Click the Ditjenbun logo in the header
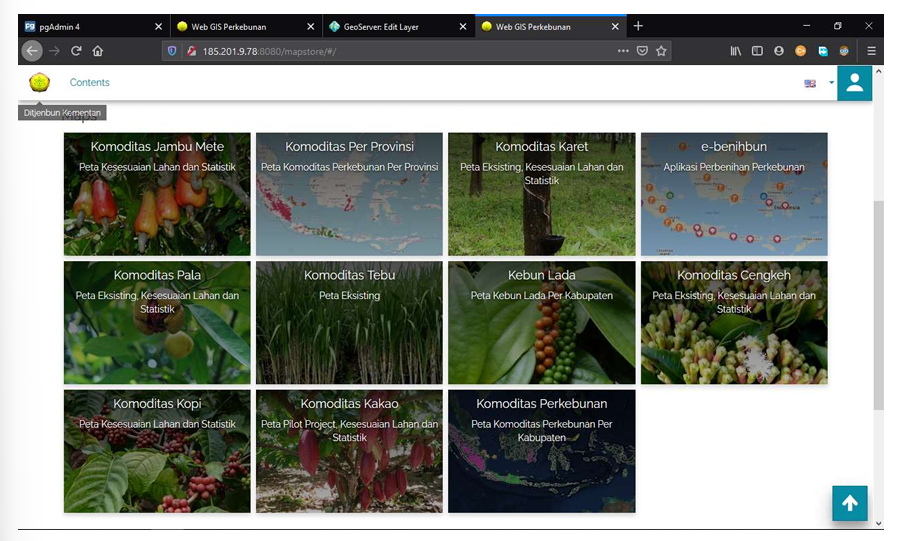The width and height of the screenshot is (903, 541). (x=39, y=83)
